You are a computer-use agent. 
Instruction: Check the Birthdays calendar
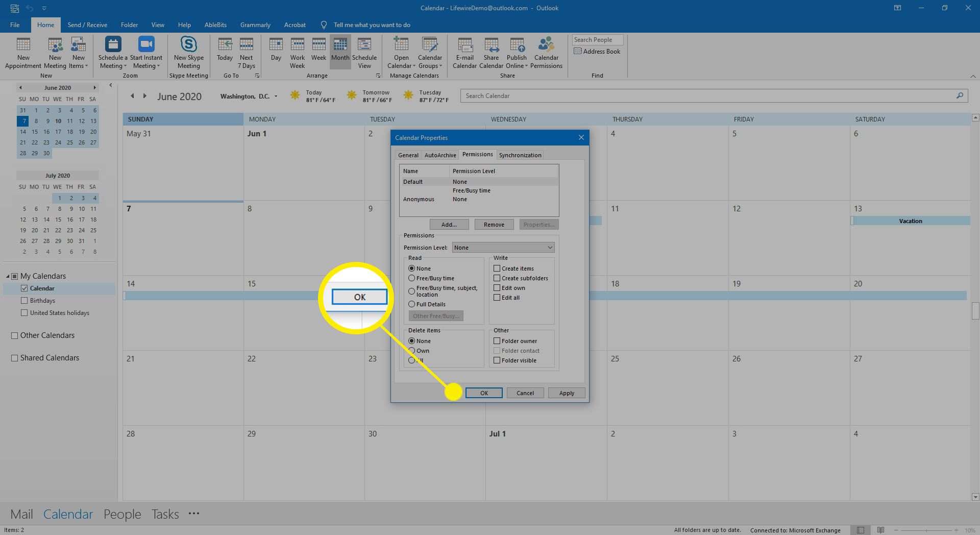[24, 301]
